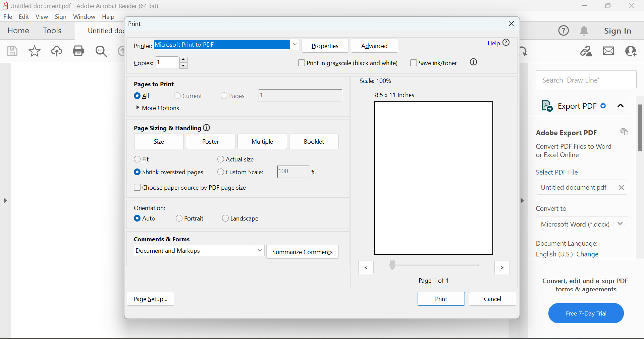Select the Current page radio button

pos(177,96)
